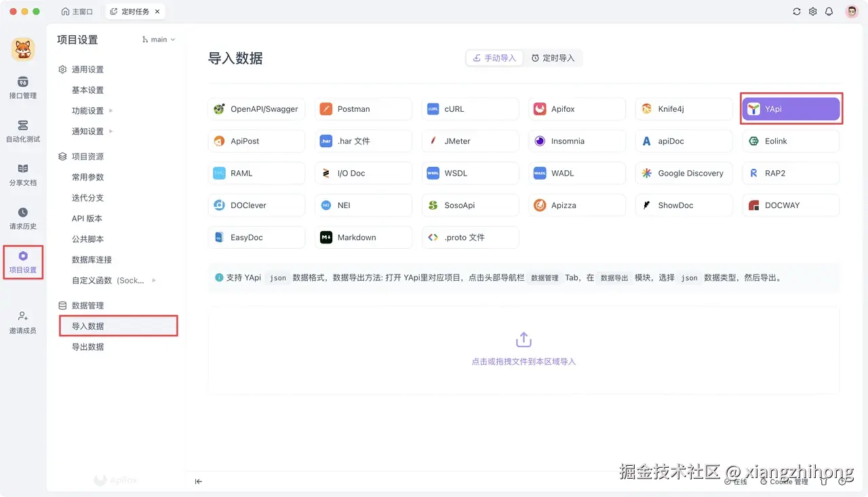Open API 版本 in the settings list

[87, 218]
